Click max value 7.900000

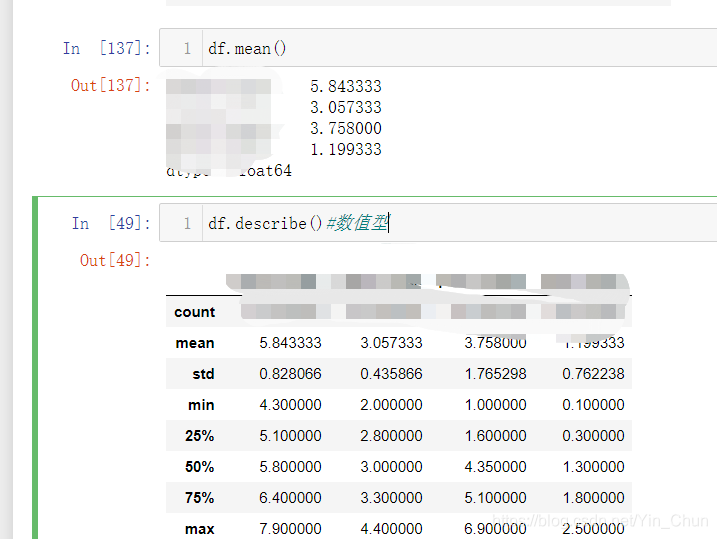(x=290, y=529)
